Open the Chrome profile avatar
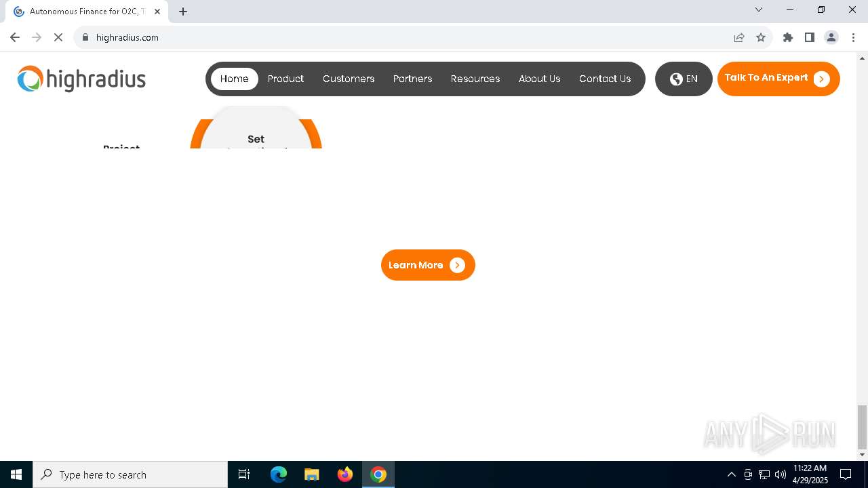 click(x=831, y=37)
